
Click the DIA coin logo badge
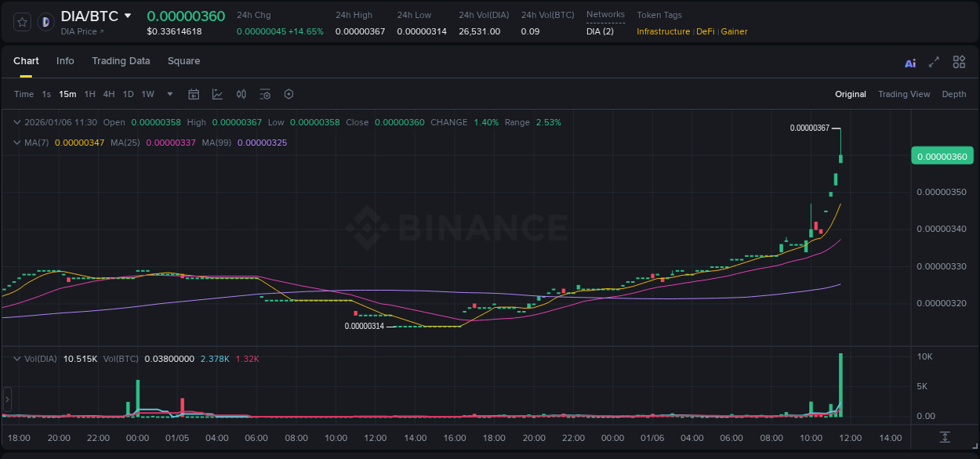45,21
